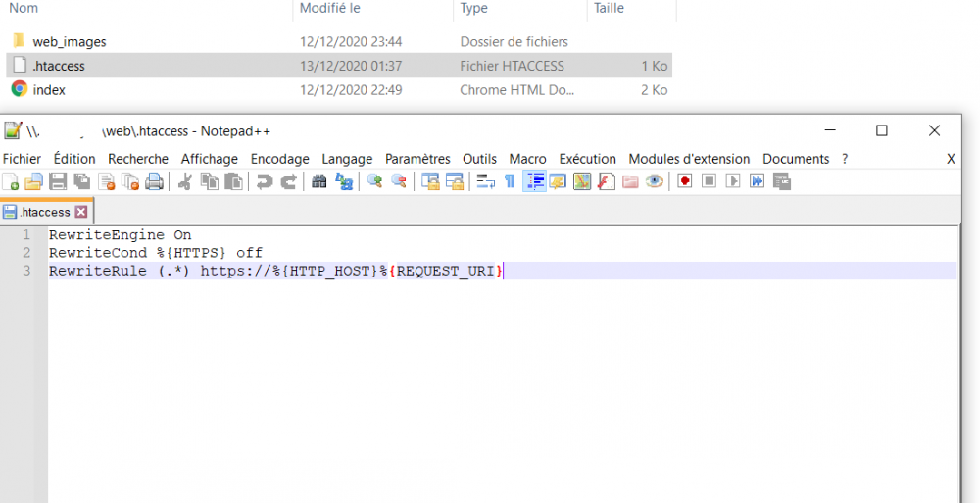Open the Modules d'extension menu
Viewport: 980px width, 503px height.
(x=689, y=159)
